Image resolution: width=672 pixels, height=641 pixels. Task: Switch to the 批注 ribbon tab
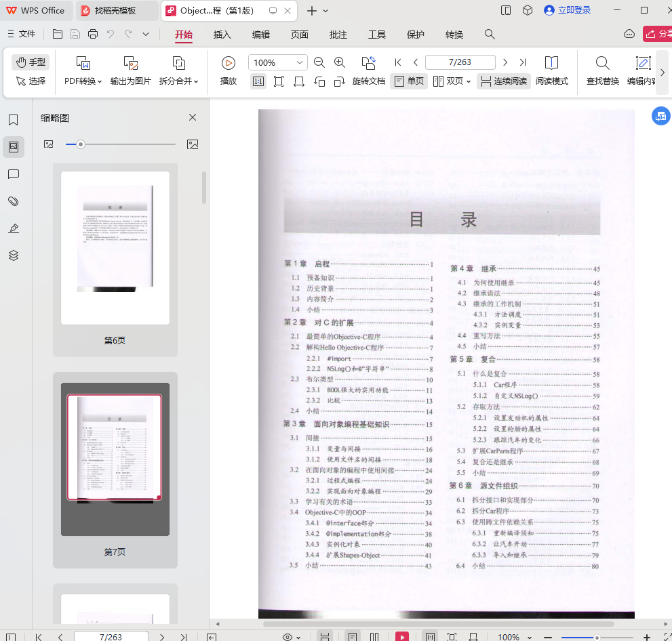click(x=338, y=35)
